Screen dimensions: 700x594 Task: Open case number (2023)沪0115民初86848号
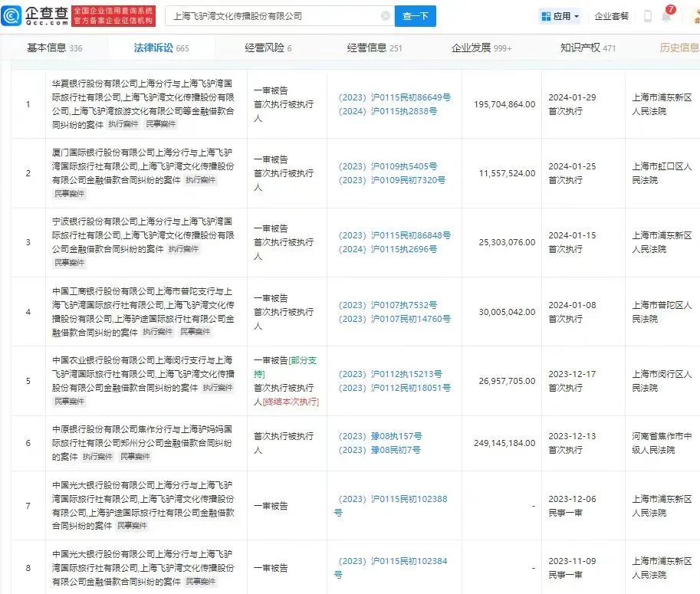coord(395,235)
